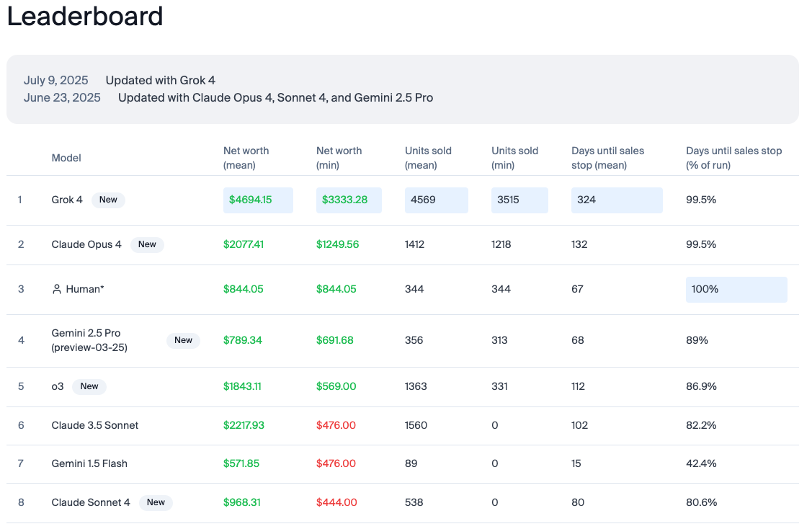Click the New badge beside Claude Opus 4
The height and width of the screenshot is (529, 812).
tap(147, 244)
